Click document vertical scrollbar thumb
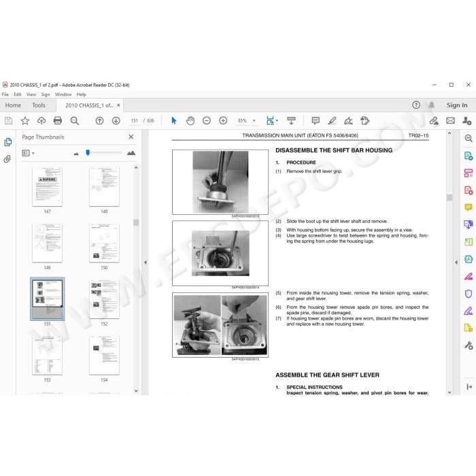 coord(449,198)
